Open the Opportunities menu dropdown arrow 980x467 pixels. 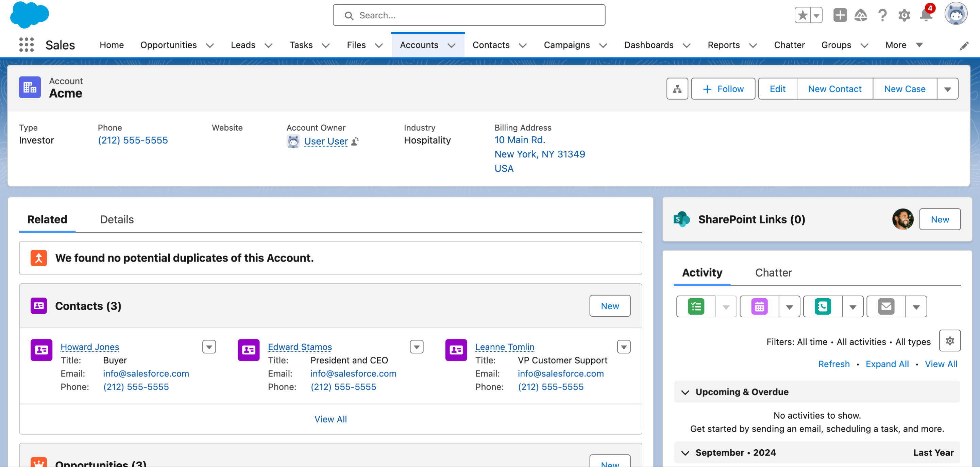(x=210, y=45)
